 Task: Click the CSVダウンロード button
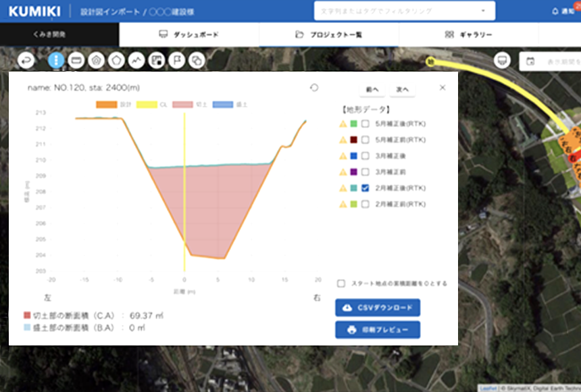tap(378, 308)
